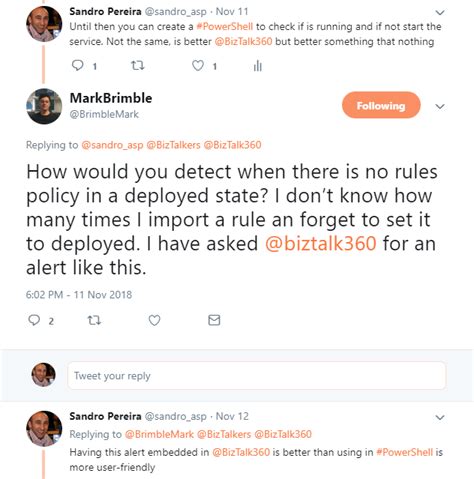Image resolution: width=474 pixels, height=479 pixels.
Task: Click reply icon on Sandro's Nov 11 tweet
Action: [x=77, y=65]
